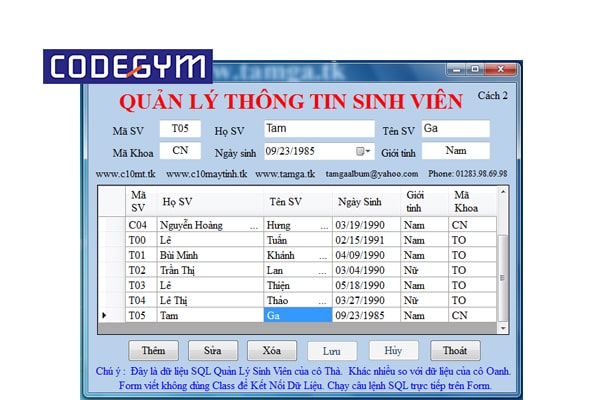Select cell T04

coord(141,300)
